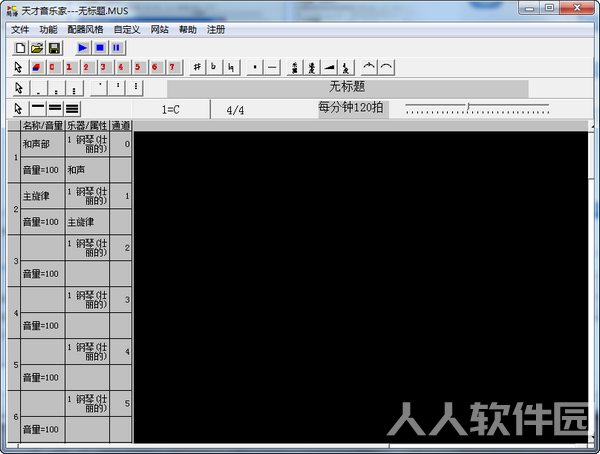Insert numbered note 4
The height and width of the screenshot is (454, 600).
(x=121, y=68)
